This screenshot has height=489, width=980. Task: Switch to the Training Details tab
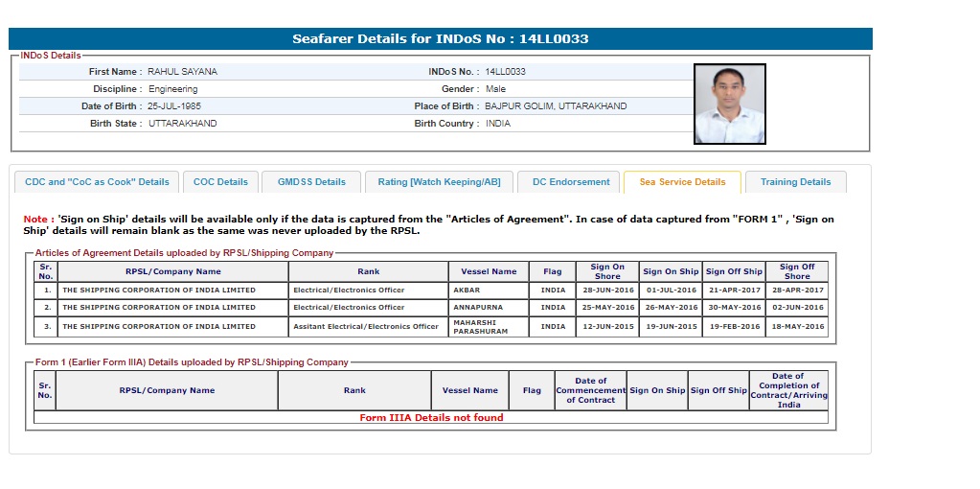point(795,182)
